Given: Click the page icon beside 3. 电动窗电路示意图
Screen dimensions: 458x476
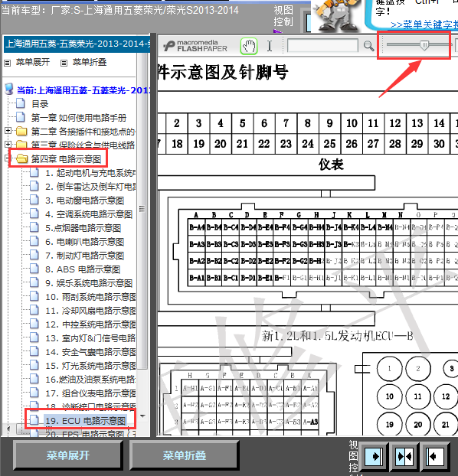Looking at the screenshot, I should [34, 200].
